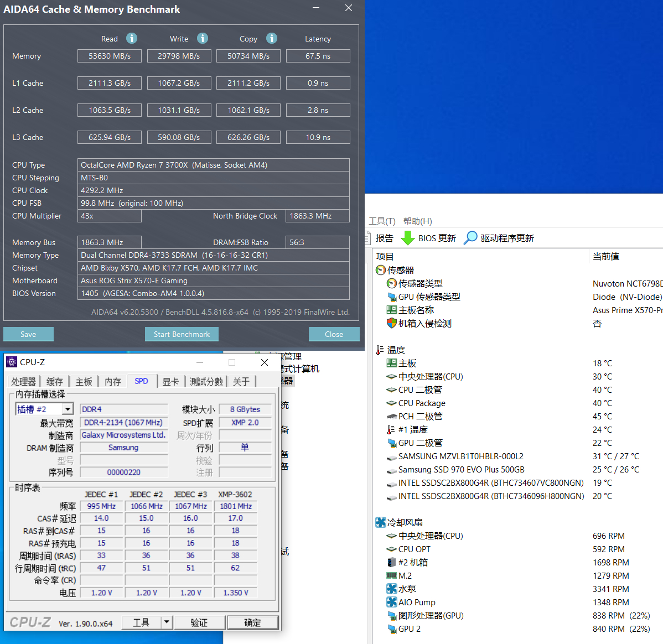Switch to the 关于 tab in CPU-Z
The height and width of the screenshot is (644, 663).
[241, 381]
